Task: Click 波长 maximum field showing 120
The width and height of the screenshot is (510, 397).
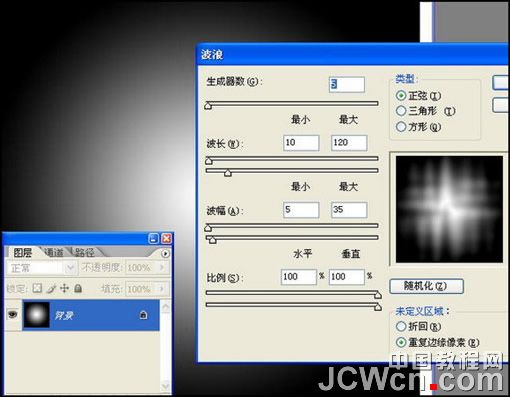Action: (x=349, y=143)
